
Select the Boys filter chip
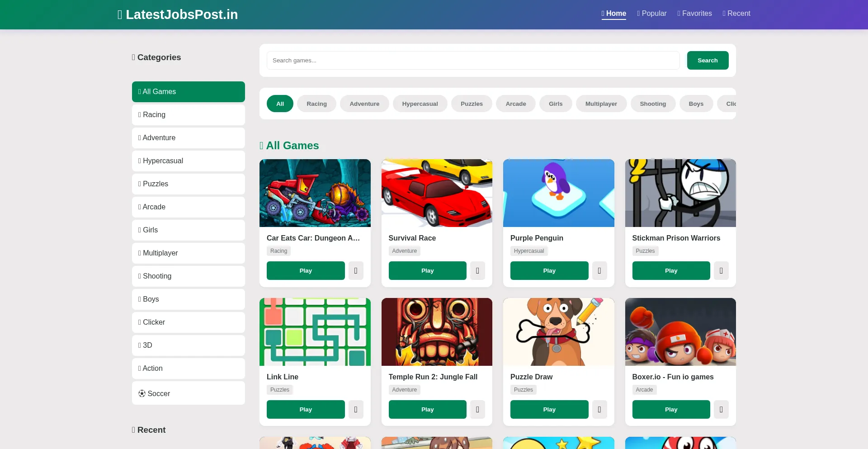click(x=696, y=104)
